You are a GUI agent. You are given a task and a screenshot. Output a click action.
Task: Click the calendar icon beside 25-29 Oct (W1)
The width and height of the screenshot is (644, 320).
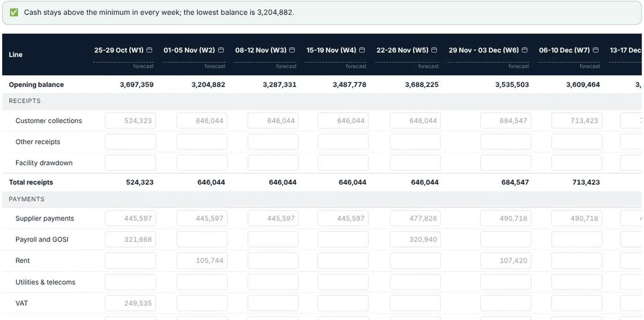(x=149, y=50)
